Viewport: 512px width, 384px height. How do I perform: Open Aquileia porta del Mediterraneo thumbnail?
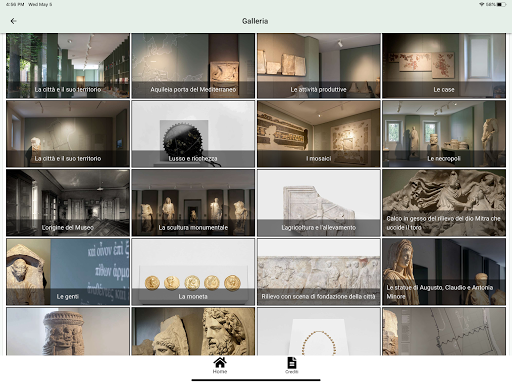coord(193,66)
